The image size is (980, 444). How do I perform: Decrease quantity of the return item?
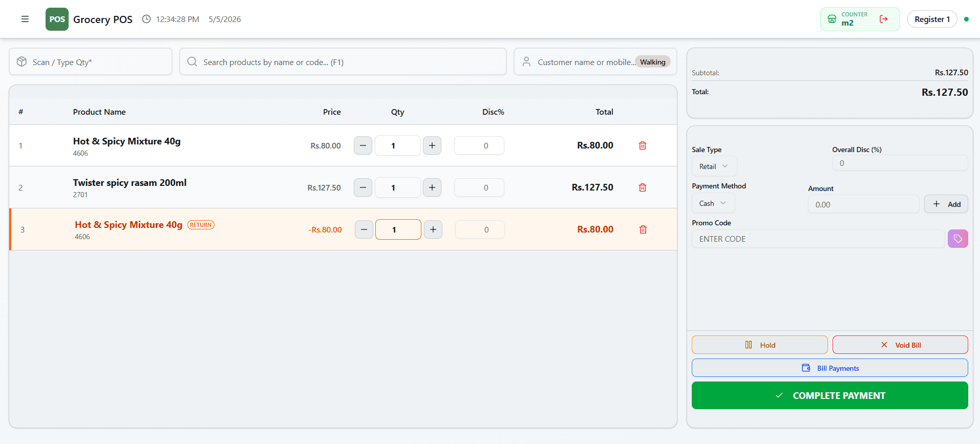click(x=364, y=229)
